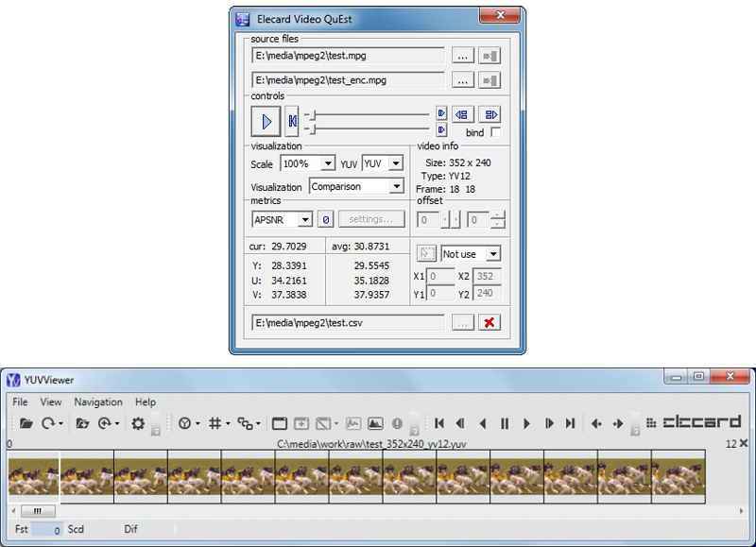Click the grid hash icon
Screen dimensions: 756x547
[215, 423]
